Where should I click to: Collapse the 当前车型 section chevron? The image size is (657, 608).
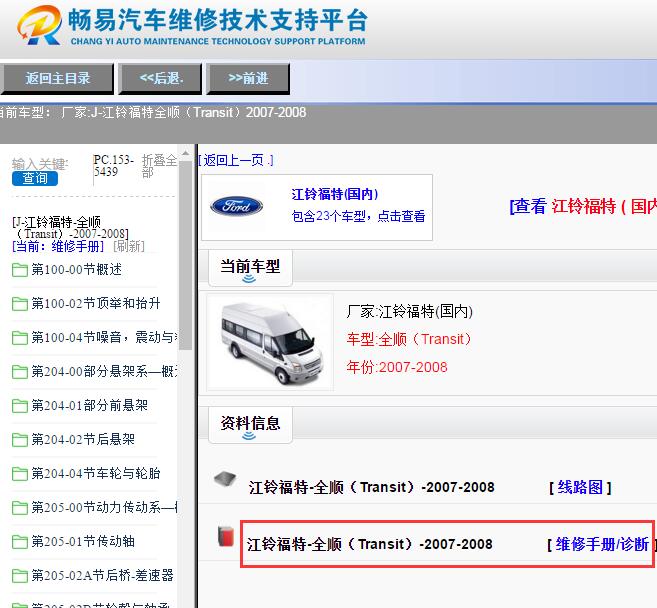pyautogui.click(x=249, y=279)
